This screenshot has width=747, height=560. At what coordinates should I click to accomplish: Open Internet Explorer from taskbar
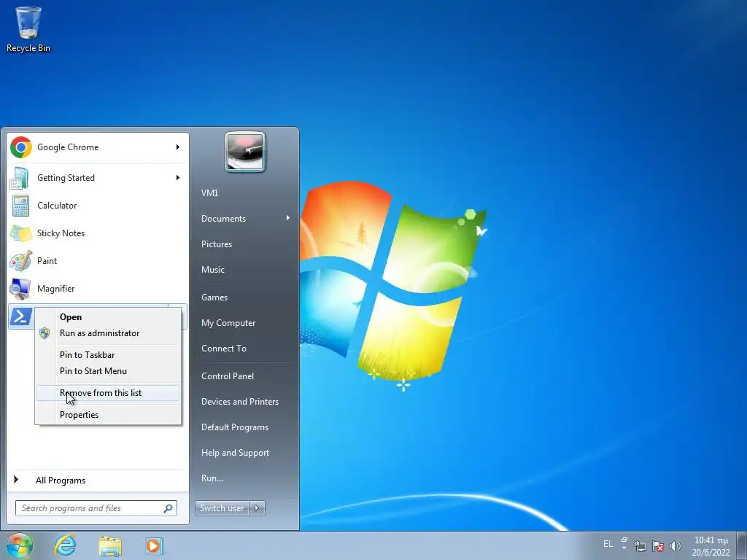(x=65, y=545)
